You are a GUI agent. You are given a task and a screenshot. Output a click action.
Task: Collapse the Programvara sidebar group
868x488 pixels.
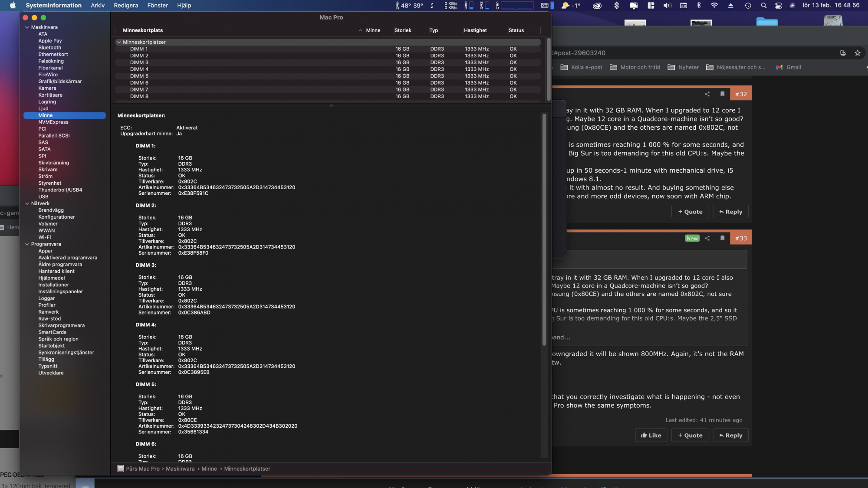(x=27, y=244)
